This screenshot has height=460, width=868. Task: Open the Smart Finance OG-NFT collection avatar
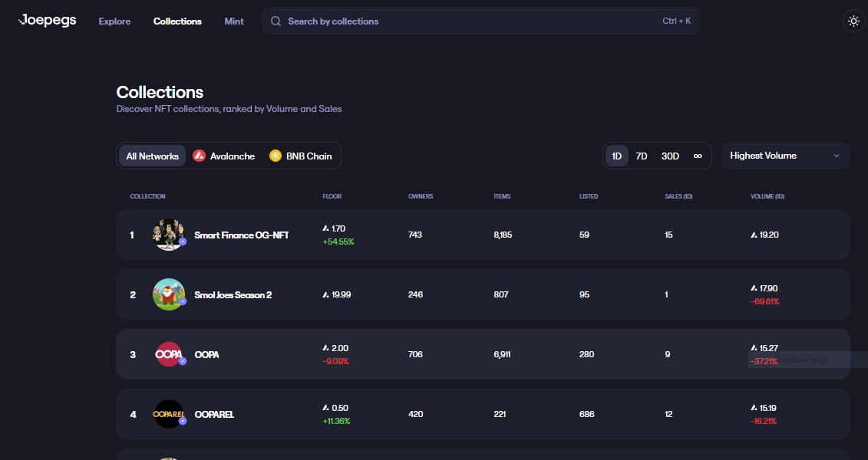(x=168, y=235)
